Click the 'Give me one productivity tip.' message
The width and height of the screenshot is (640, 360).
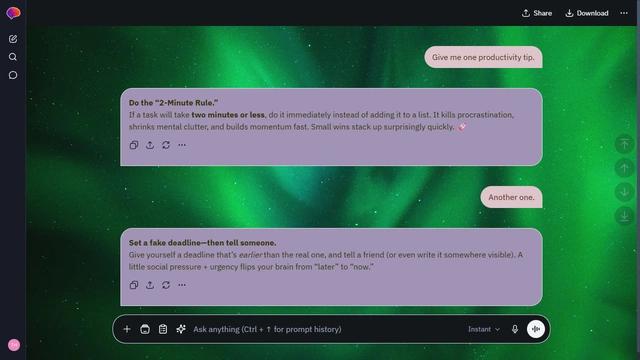483,57
